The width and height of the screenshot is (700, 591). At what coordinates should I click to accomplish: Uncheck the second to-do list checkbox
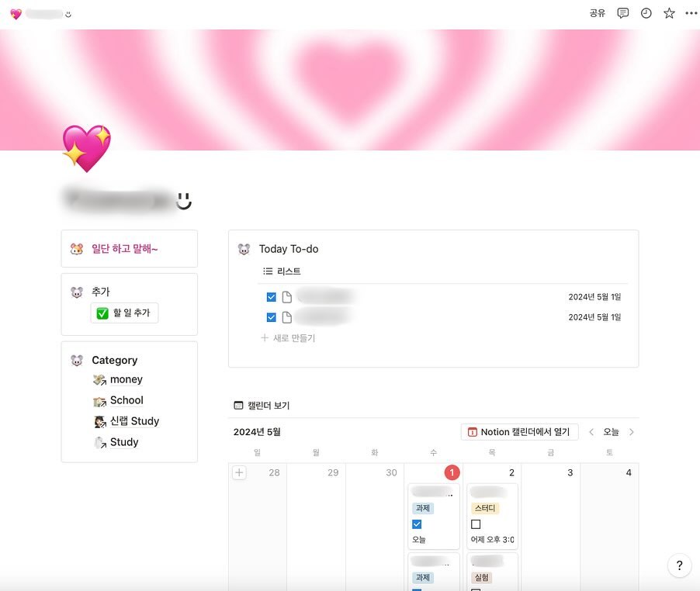271,317
